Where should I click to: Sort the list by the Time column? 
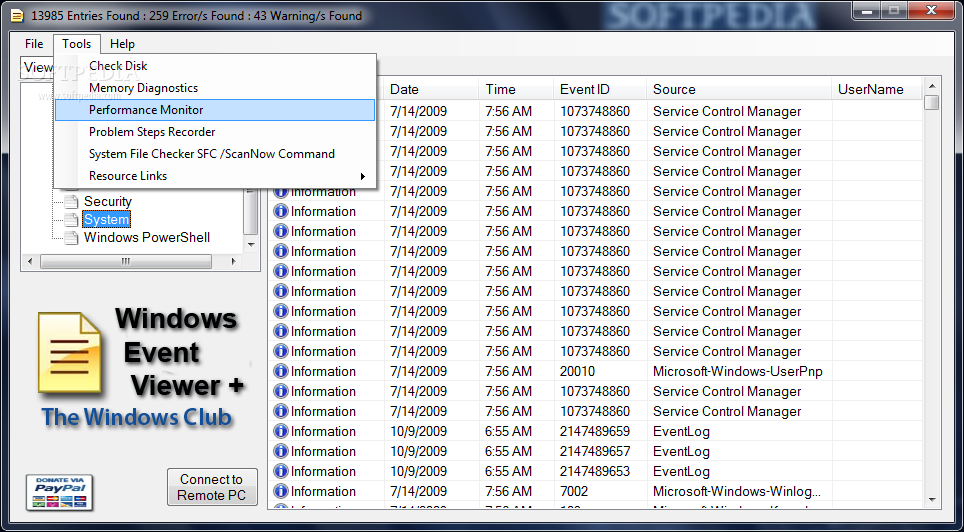pyautogui.click(x=516, y=89)
